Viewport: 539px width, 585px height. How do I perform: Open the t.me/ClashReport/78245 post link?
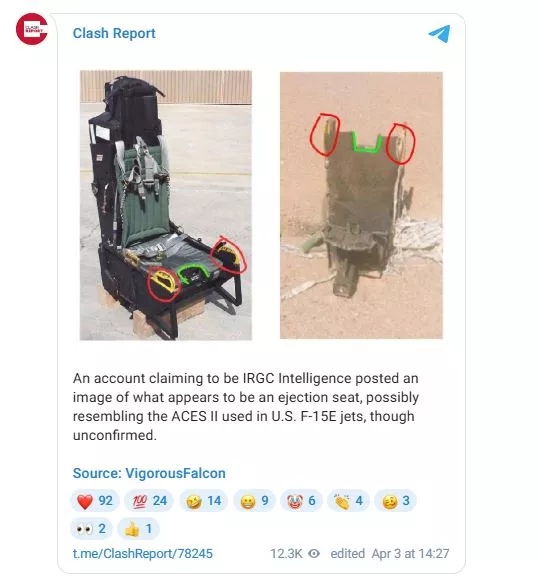(143, 553)
